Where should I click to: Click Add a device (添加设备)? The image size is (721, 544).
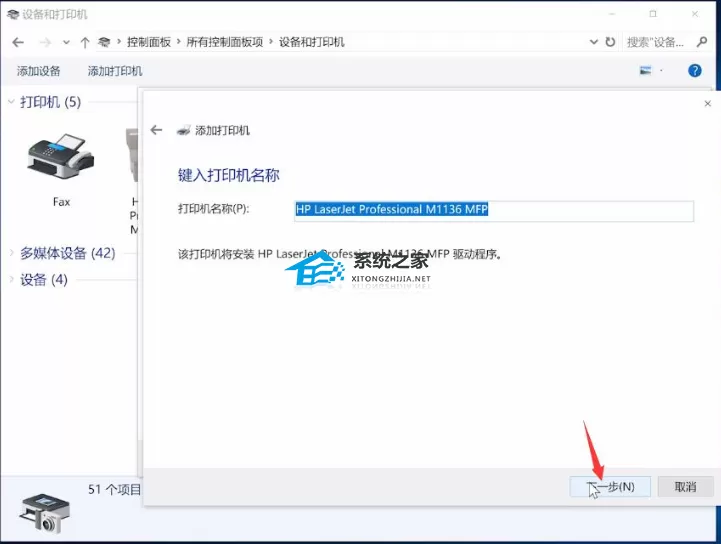(39, 71)
